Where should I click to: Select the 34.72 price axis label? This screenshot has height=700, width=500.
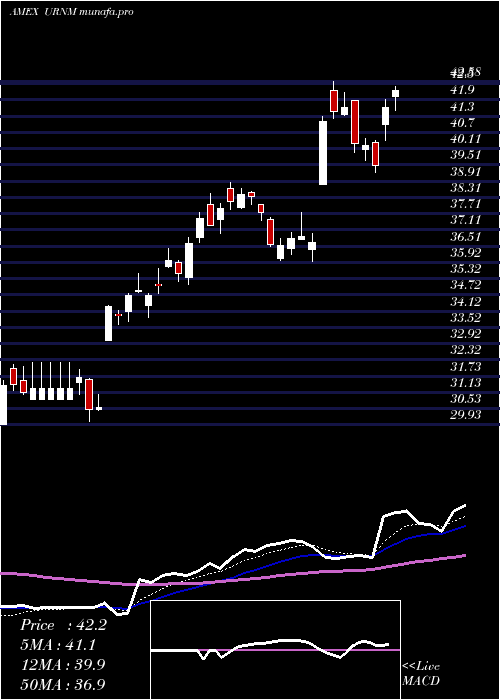pos(465,285)
